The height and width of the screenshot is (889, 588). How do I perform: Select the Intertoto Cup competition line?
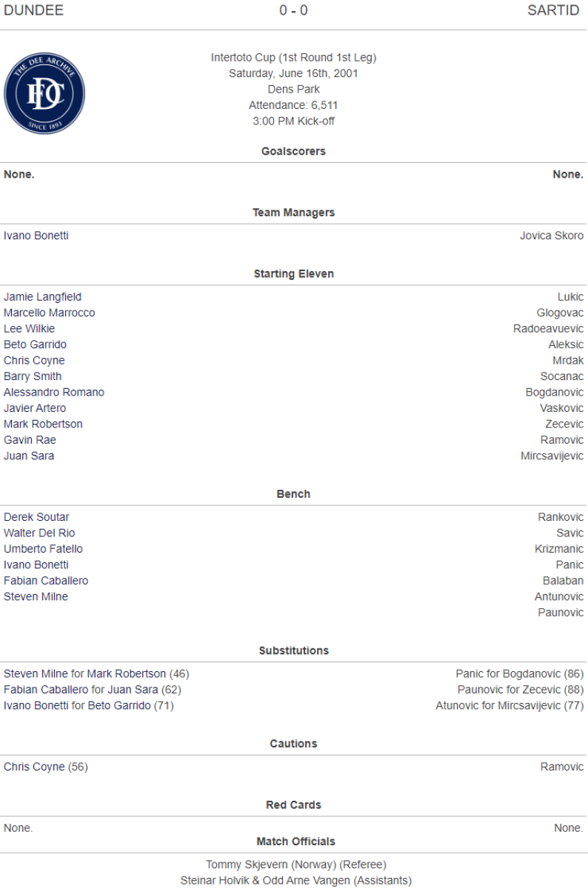pos(293,57)
